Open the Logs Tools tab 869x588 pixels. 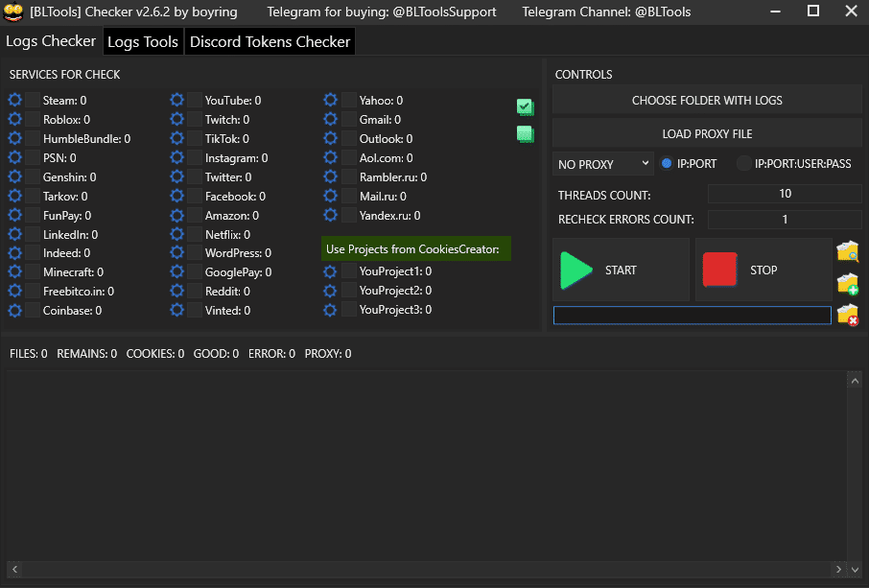142,41
